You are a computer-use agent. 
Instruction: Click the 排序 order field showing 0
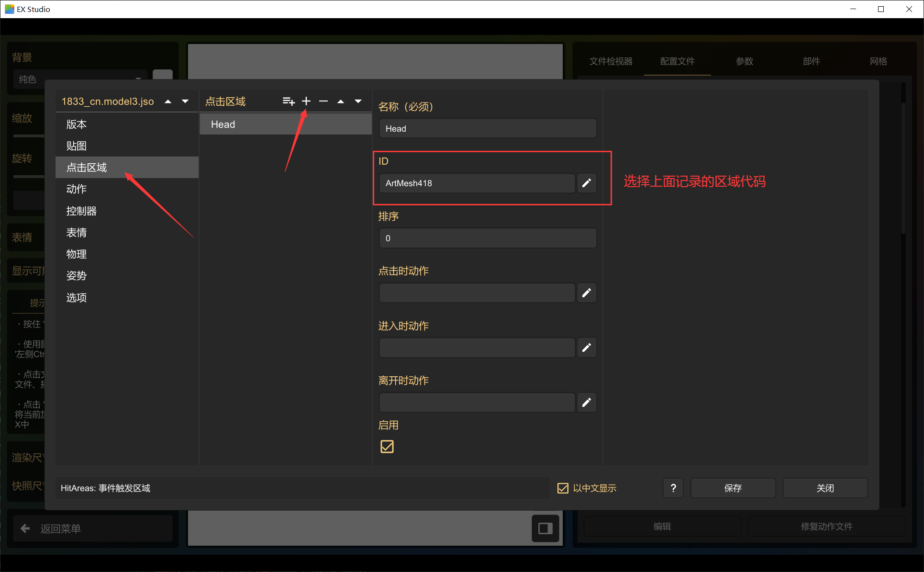click(488, 238)
